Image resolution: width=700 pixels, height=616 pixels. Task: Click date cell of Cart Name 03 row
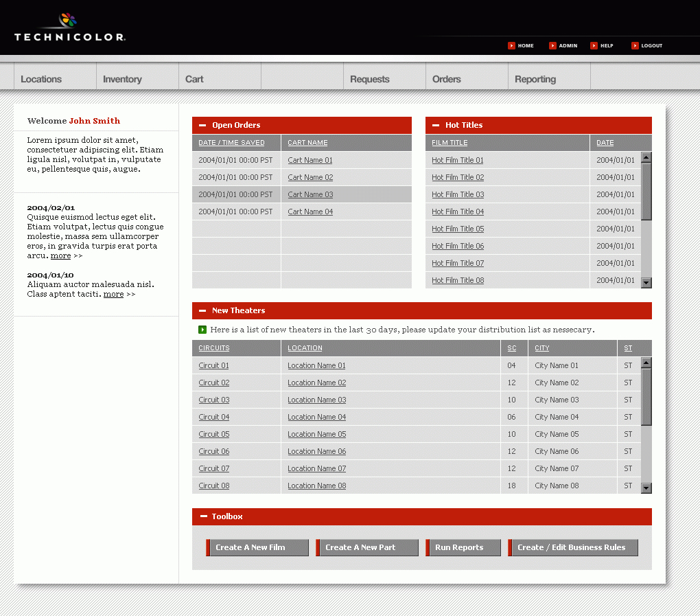[x=236, y=194]
